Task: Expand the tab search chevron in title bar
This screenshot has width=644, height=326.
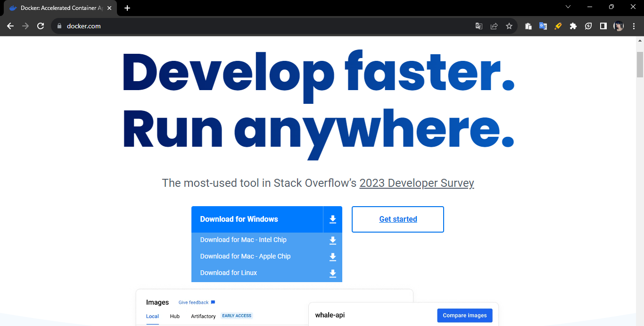Action: (568, 7)
